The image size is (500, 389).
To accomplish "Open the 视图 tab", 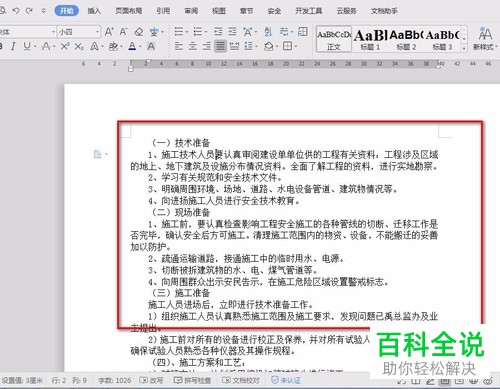I will (219, 11).
